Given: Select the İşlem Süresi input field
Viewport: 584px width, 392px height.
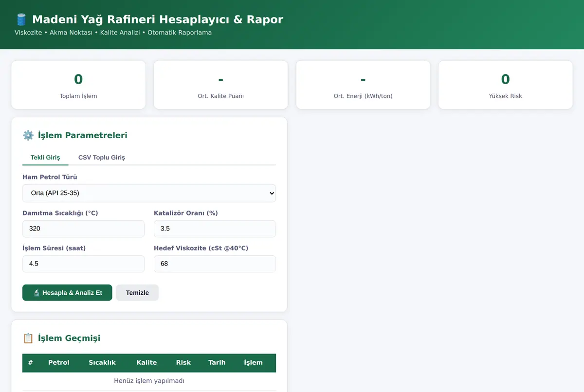Looking at the screenshot, I should coord(83,264).
